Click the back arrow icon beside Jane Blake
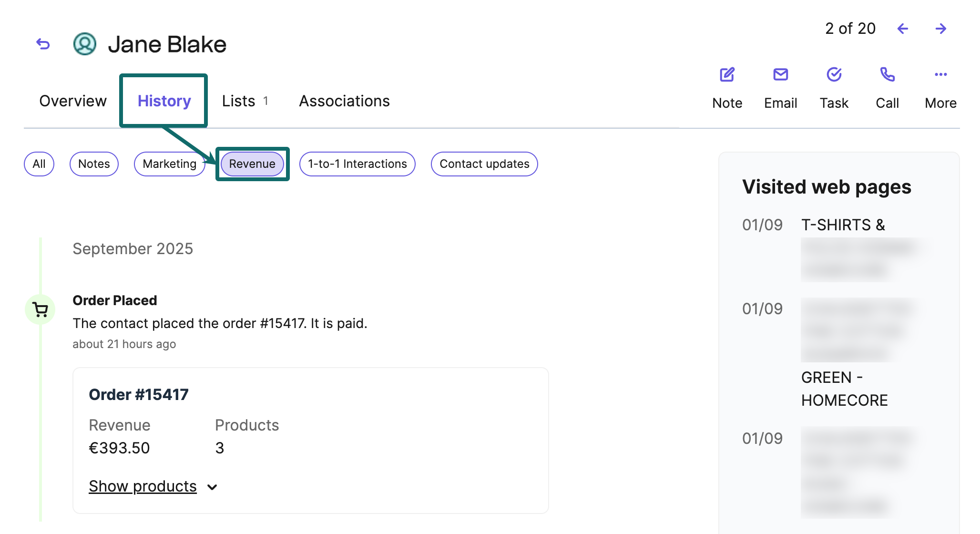Image resolution: width=980 pixels, height=534 pixels. tap(43, 44)
